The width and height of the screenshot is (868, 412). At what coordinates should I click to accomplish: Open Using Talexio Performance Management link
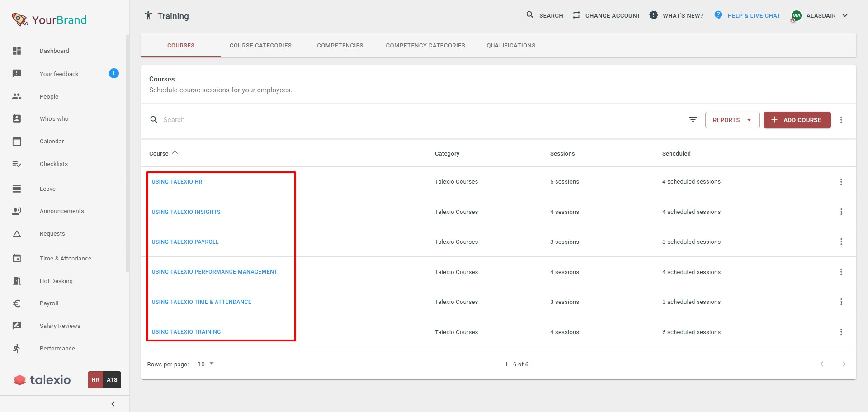click(x=214, y=272)
